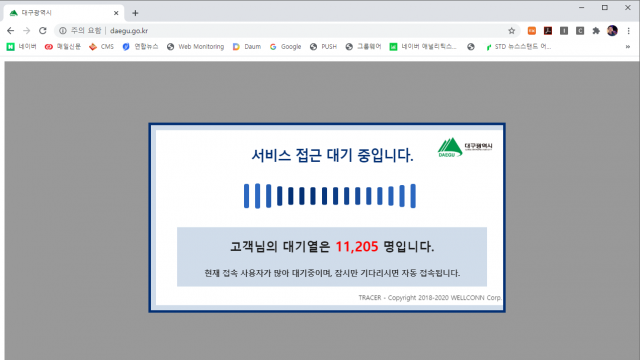Open the CMS bookmark
This screenshot has height=360, width=640.
[x=102, y=47]
